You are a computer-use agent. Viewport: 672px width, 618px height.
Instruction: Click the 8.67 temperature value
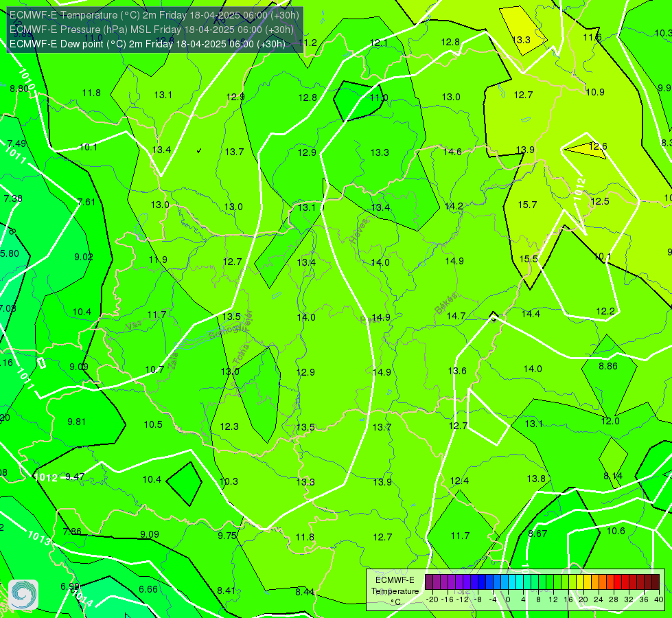click(537, 534)
